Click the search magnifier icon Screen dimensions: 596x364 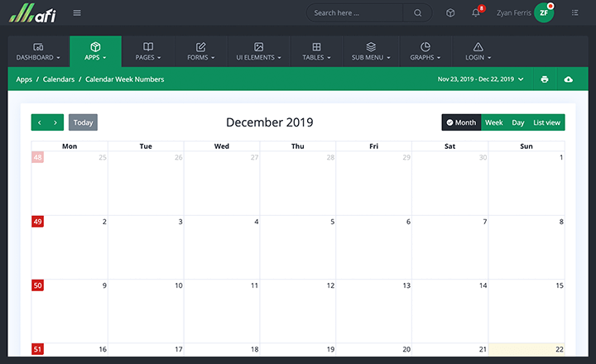tap(418, 13)
